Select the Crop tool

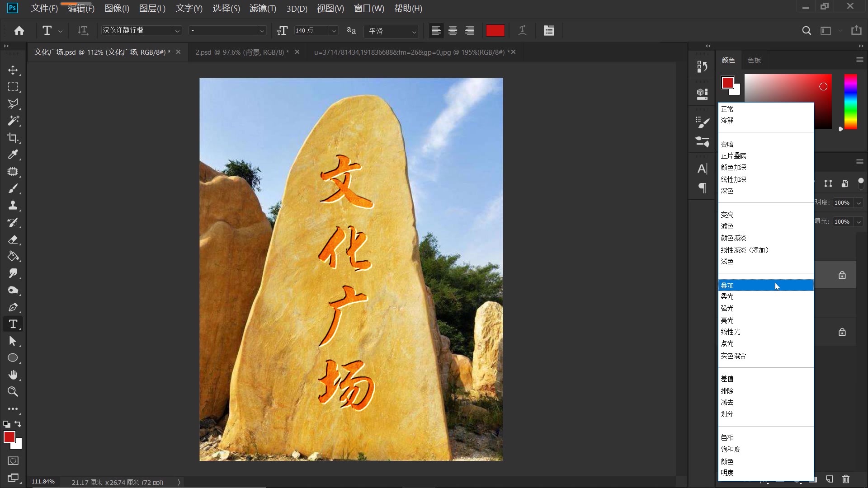click(x=13, y=138)
